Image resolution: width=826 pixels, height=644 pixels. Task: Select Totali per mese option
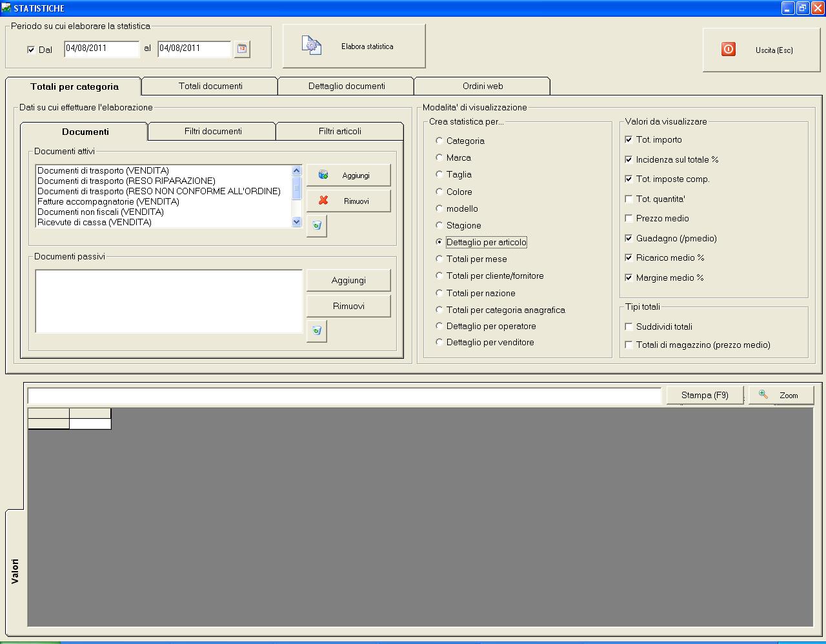coord(439,258)
